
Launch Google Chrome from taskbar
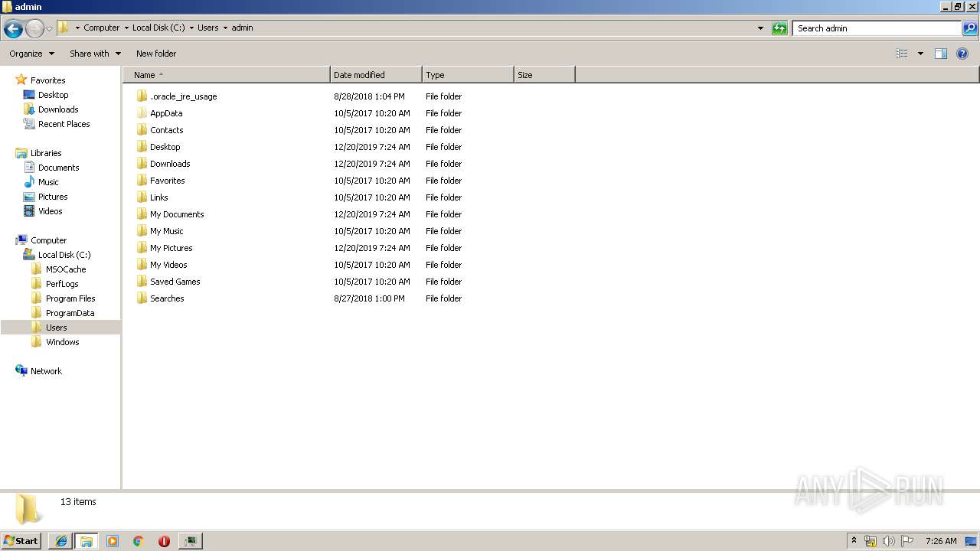(138, 541)
